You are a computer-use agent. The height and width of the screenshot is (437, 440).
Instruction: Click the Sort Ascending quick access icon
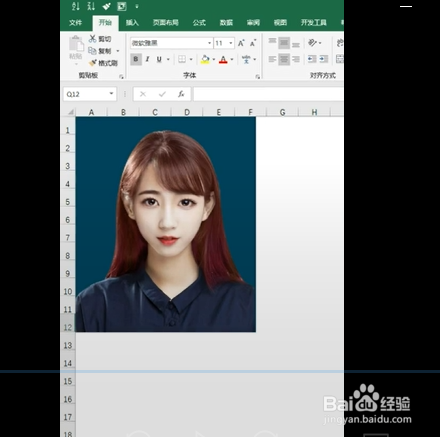[x=76, y=6]
